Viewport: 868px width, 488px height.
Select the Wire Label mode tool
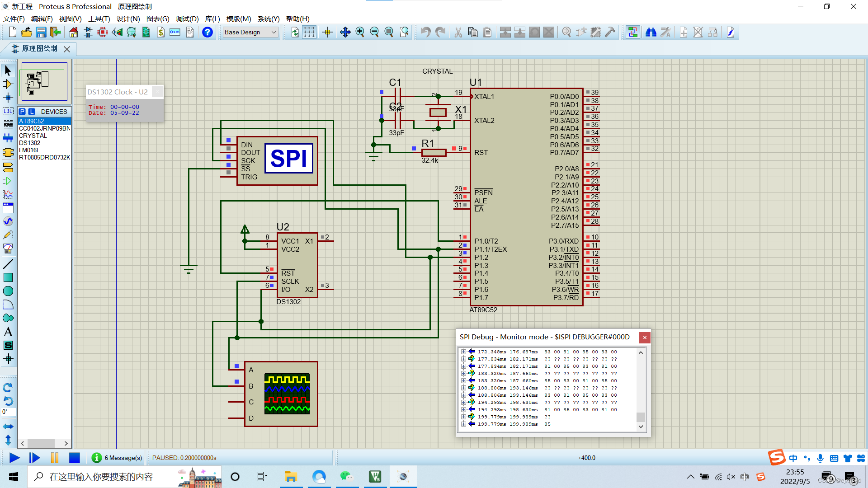click(x=8, y=111)
